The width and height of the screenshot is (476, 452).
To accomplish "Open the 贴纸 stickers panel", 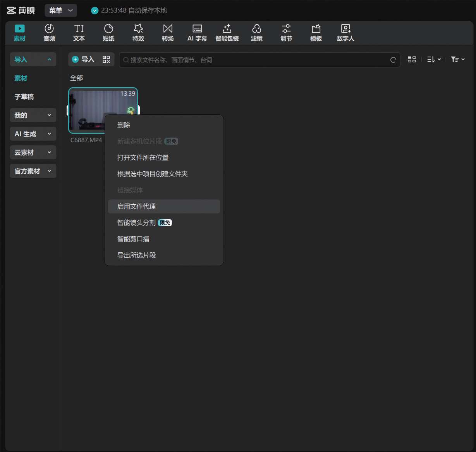I will pos(108,33).
